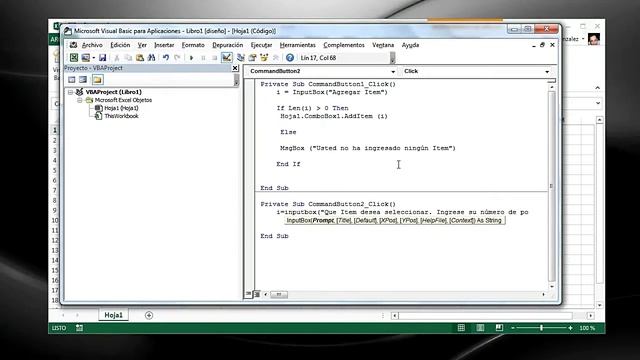The height and width of the screenshot is (360, 640).
Task: Select Hoja1 (Hoja1) in the project tree
Action: (x=121, y=108)
